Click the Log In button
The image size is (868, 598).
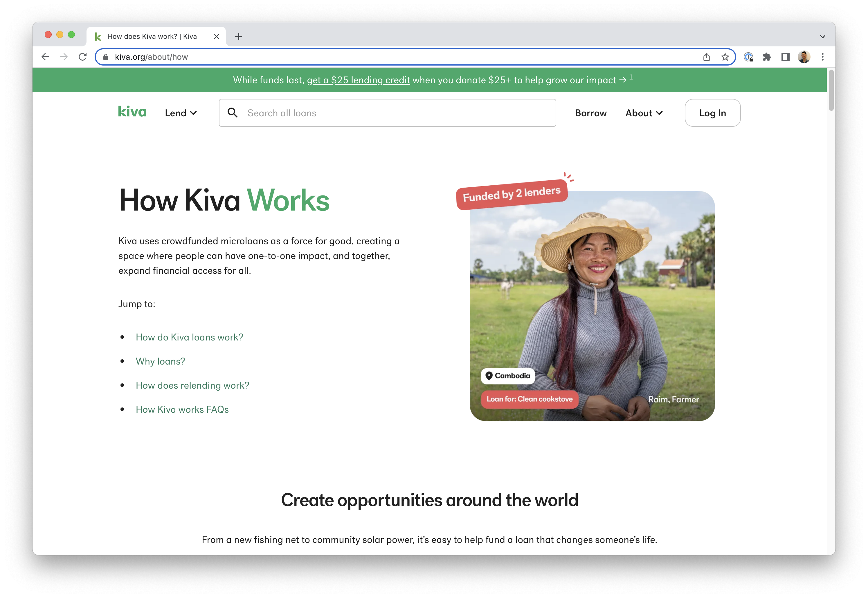pos(712,113)
